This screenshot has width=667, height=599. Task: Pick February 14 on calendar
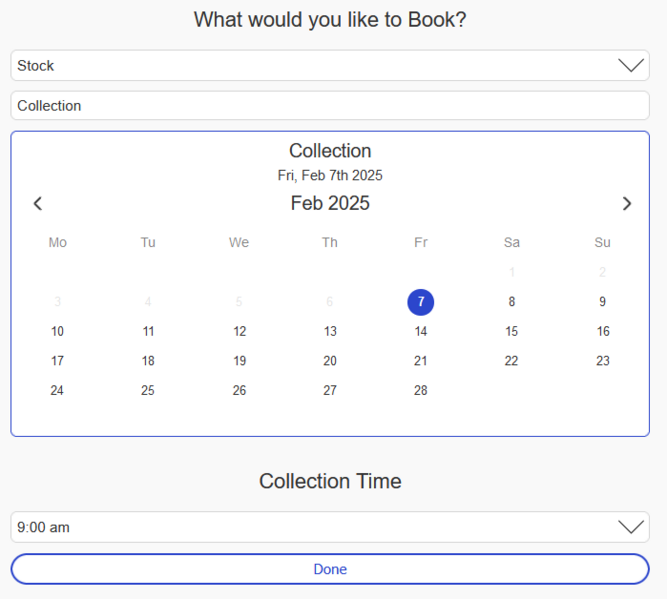point(421,332)
